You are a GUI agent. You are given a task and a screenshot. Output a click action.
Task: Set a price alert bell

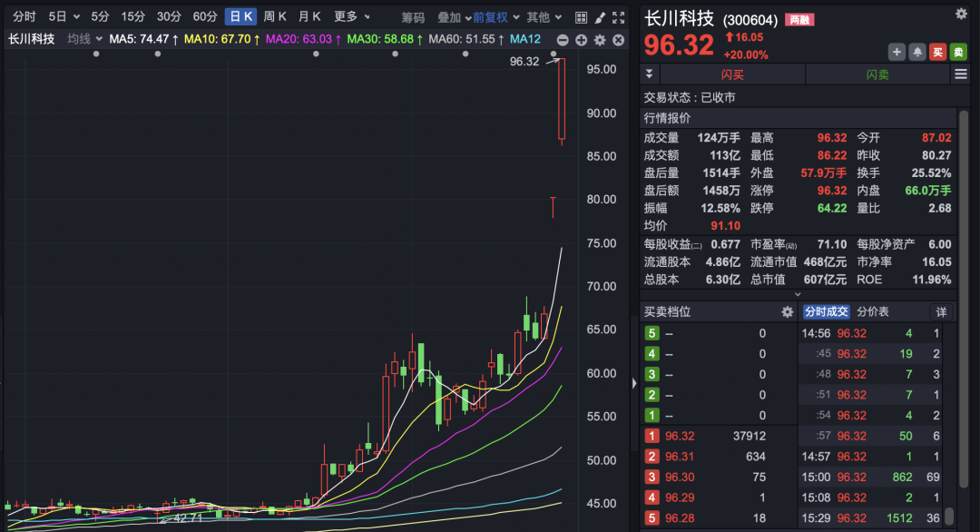pyautogui.click(x=916, y=52)
